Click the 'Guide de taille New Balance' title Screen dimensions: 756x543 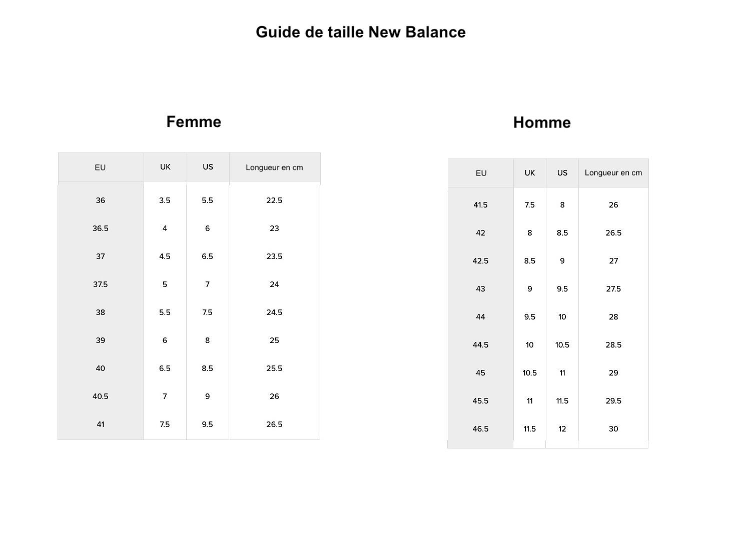[361, 32]
